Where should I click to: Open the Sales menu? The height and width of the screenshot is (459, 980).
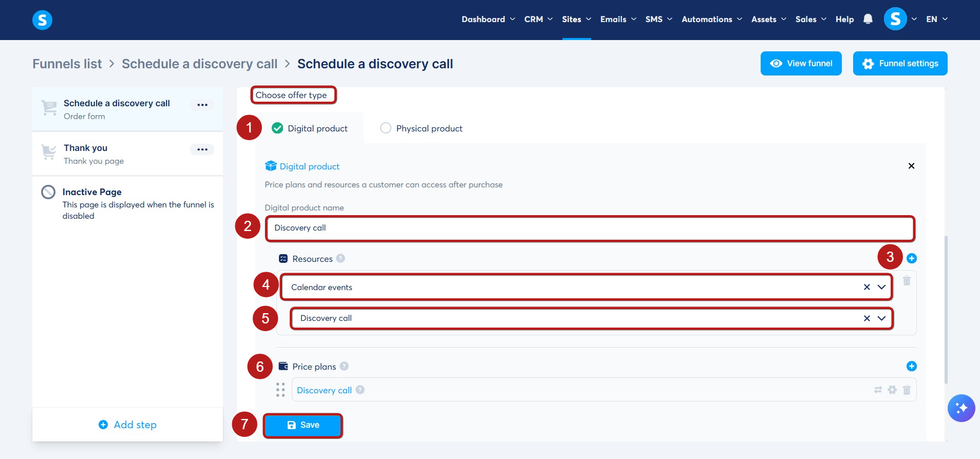pyautogui.click(x=811, y=20)
